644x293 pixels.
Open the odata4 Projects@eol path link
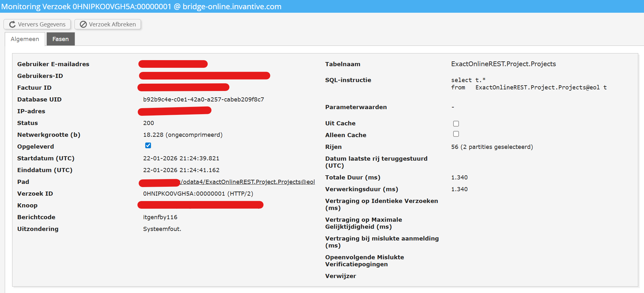coord(247,182)
